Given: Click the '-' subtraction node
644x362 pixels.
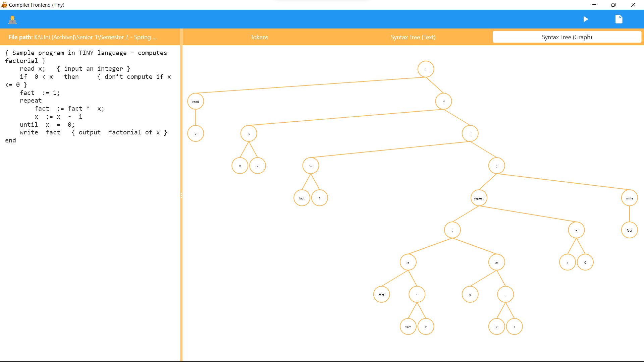Looking at the screenshot, I should [505, 295].
